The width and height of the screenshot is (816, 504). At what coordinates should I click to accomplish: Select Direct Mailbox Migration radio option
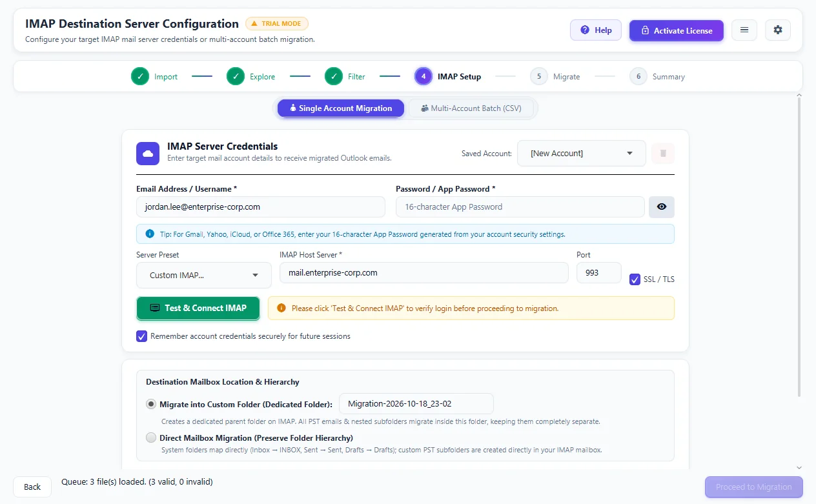point(151,438)
